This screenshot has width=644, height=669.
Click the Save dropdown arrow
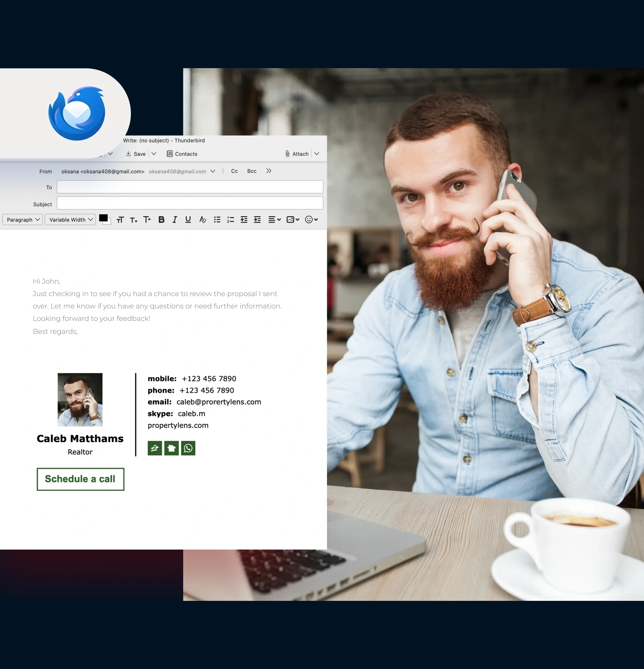point(154,154)
